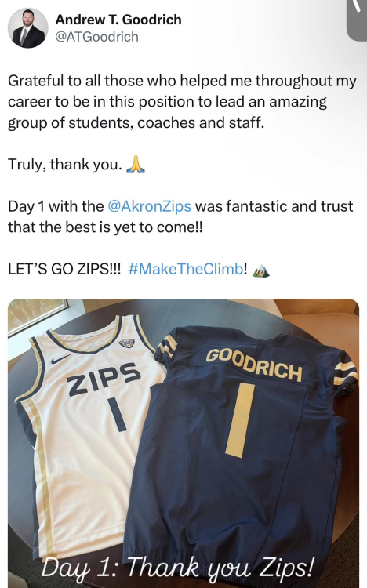The width and height of the screenshot is (367, 588).
Task: Click the praying hands emoji
Action: pos(135,165)
